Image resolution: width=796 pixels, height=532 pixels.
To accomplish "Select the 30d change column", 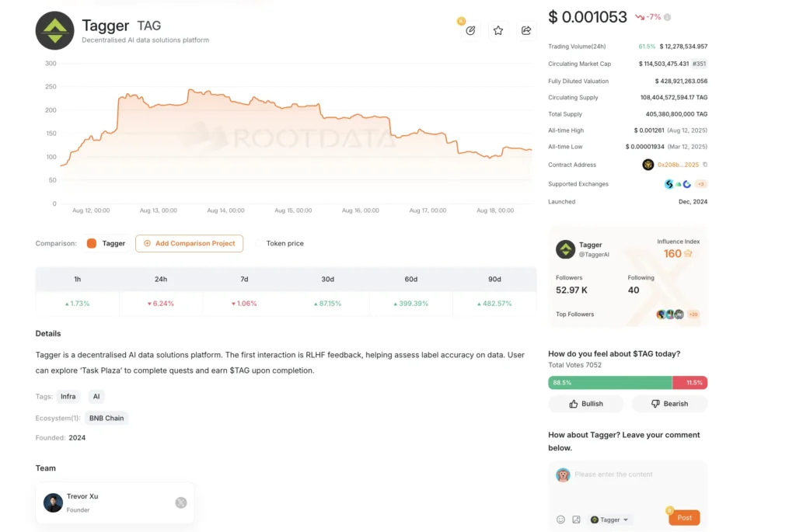I will (x=327, y=280).
